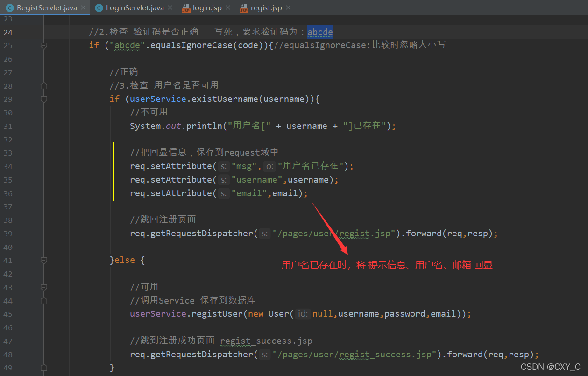Click the comment //不可用 on line 30
The image size is (588, 376).
[x=149, y=113]
